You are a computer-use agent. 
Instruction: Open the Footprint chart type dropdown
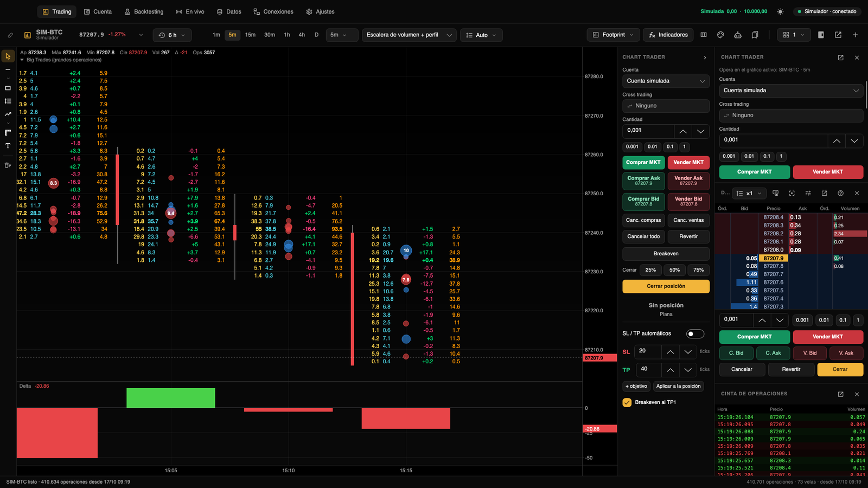pos(614,35)
